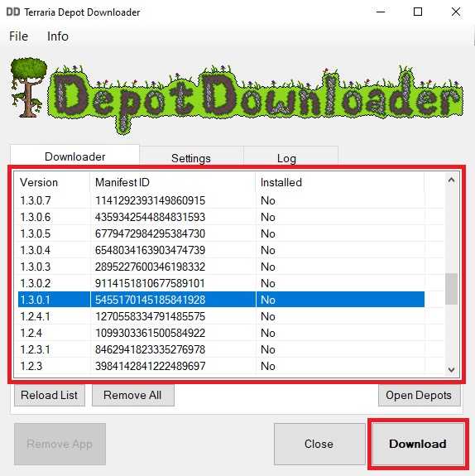The image size is (475, 476).
Task: Select version 1.3.0.7 row
Action: pyautogui.click(x=221, y=200)
